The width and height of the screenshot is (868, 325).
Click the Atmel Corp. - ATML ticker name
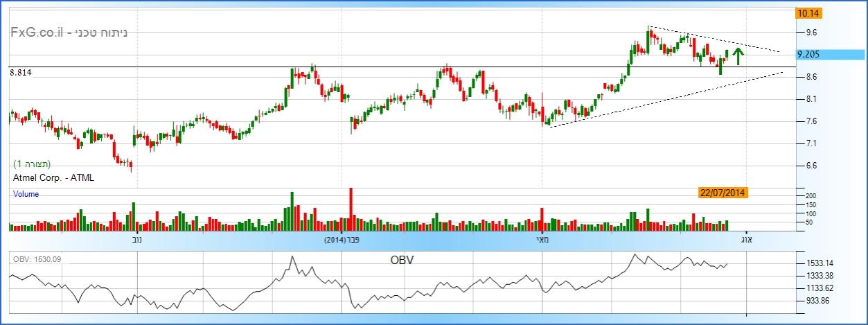coord(53,178)
